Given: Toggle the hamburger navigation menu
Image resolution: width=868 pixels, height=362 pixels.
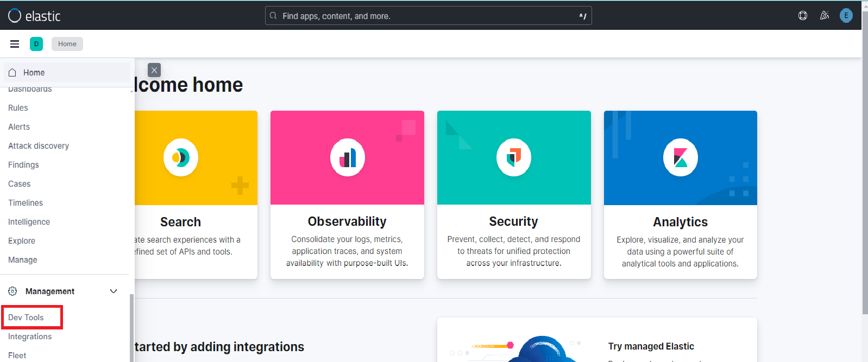Looking at the screenshot, I should (15, 44).
